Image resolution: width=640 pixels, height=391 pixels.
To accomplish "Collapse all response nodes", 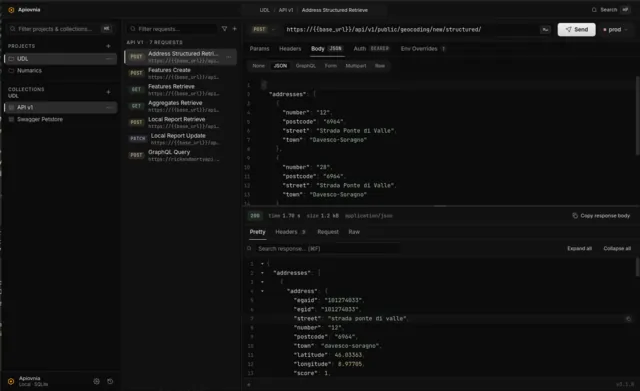I will pos(617,248).
